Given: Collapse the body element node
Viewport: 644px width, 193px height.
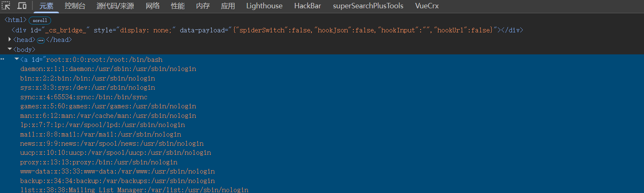Looking at the screenshot, I should click(10, 49).
